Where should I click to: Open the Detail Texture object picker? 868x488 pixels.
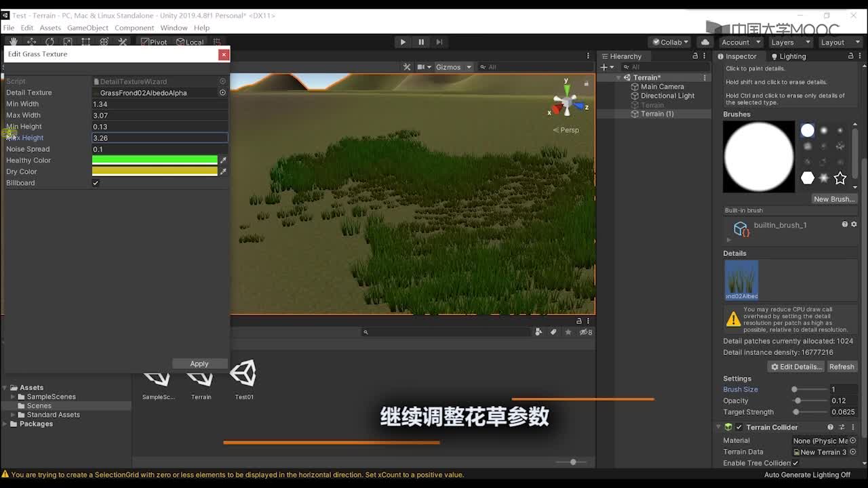click(222, 92)
